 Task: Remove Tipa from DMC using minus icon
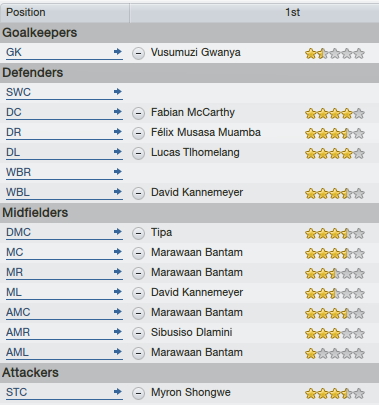click(x=138, y=233)
